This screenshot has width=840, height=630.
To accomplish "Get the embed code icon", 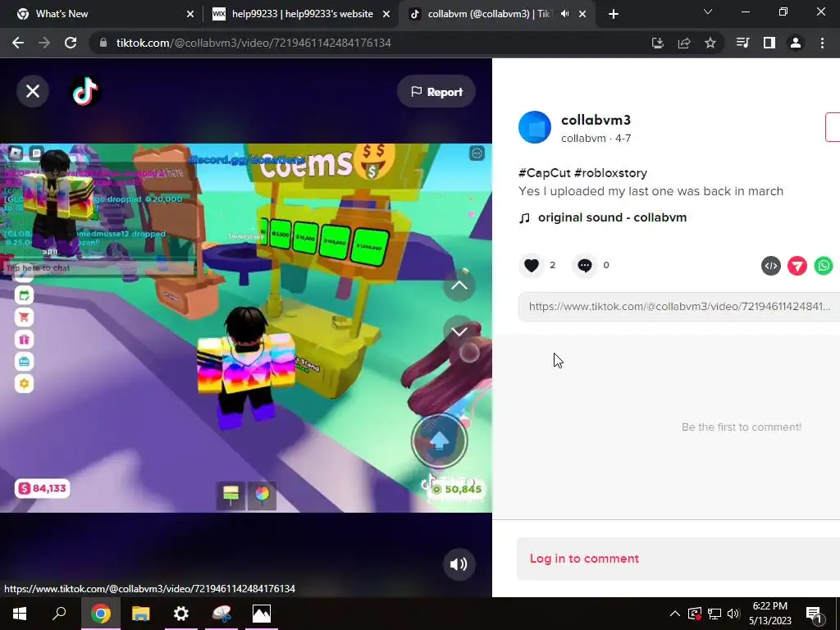I will (x=771, y=266).
